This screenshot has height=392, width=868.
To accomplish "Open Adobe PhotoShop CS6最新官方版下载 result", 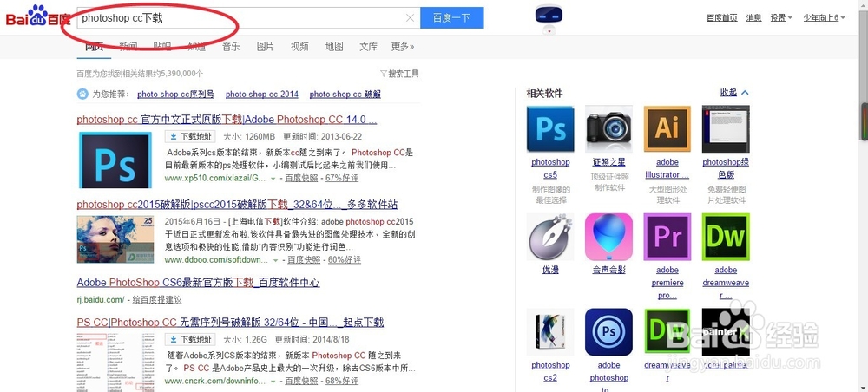I will tap(198, 283).
